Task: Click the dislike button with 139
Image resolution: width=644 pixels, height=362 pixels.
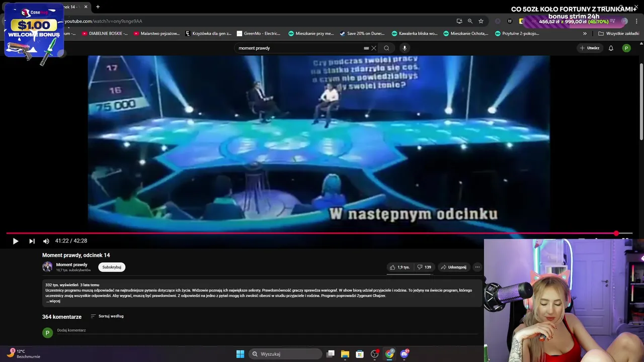Action: point(424,267)
